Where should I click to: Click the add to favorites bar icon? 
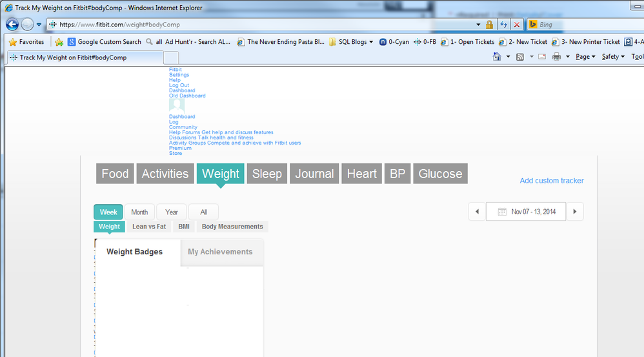(x=59, y=42)
